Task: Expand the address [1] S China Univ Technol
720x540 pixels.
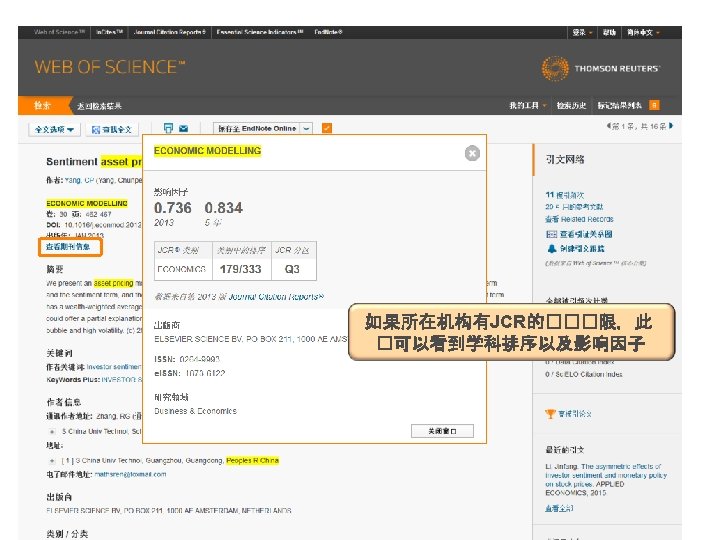Action: pyautogui.click(x=52, y=460)
